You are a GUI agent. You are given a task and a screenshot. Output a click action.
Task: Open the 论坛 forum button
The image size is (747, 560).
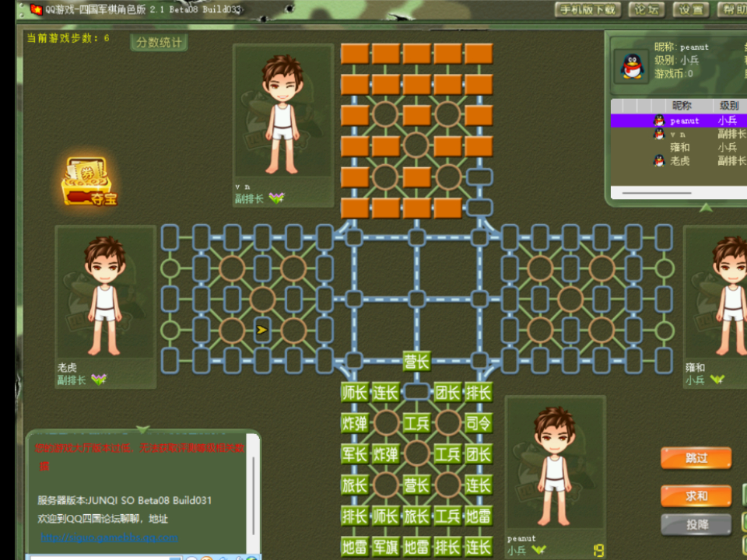pos(647,9)
